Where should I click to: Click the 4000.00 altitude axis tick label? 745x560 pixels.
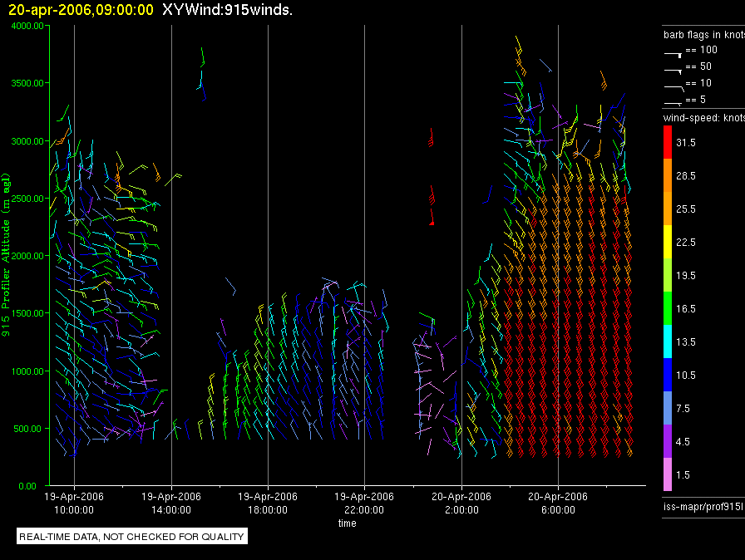(x=29, y=26)
